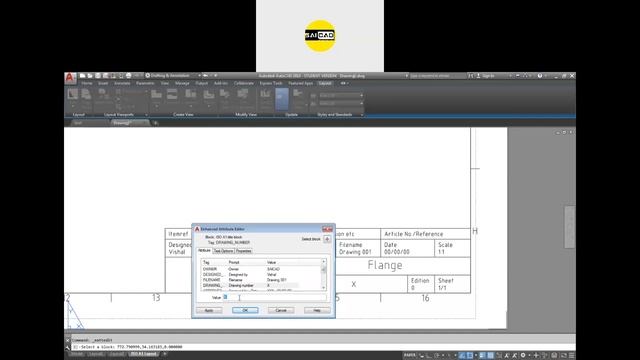The image size is (640, 360).
Task: Click the Plot printer icon in quick access toolbar
Action: (x=129, y=76)
